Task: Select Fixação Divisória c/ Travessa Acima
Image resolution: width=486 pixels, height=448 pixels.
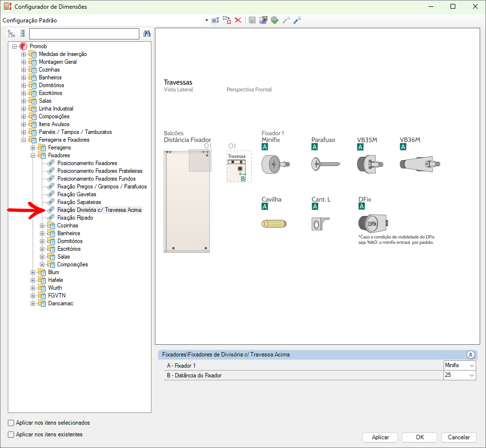Action: pos(99,210)
